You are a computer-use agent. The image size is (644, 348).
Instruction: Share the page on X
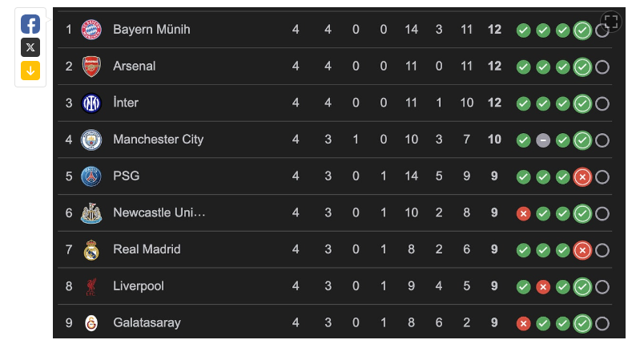point(30,47)
